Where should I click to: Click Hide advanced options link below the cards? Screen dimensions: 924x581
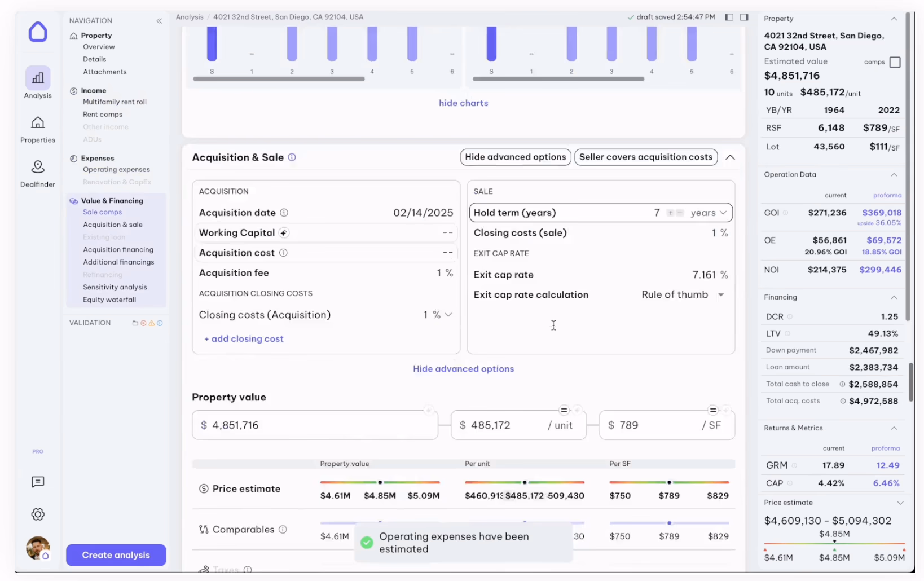[464, 369]
